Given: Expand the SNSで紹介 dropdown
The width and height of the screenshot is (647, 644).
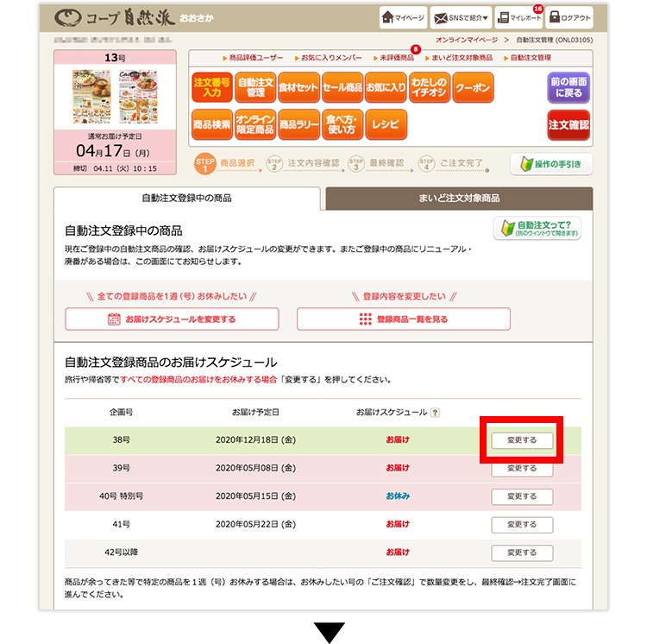Looking at the screenshot, I should (x=462, y=17).
